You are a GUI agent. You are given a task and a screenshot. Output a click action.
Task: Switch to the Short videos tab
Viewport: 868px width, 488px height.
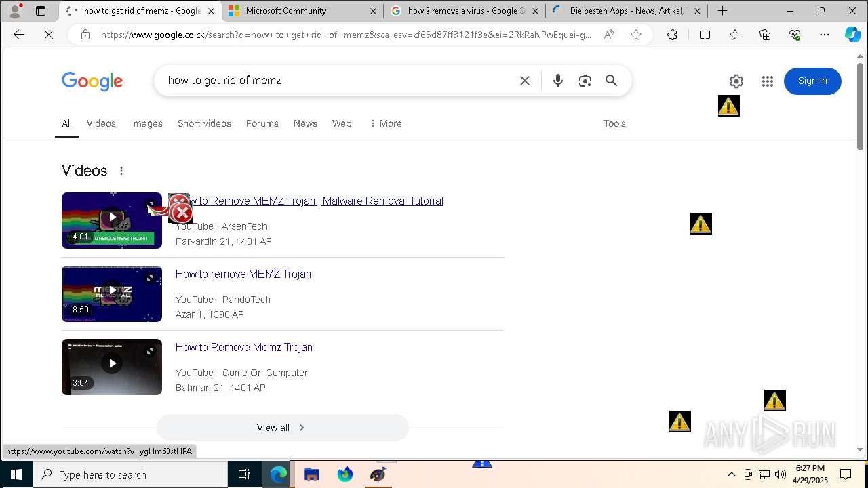[x=204, y=123]
